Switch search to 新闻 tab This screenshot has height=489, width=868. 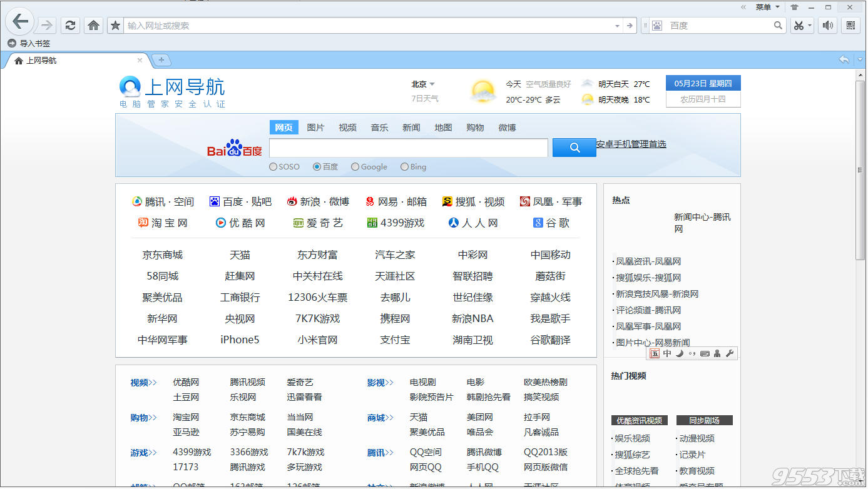pyautogui.click(x=411, y=128)
